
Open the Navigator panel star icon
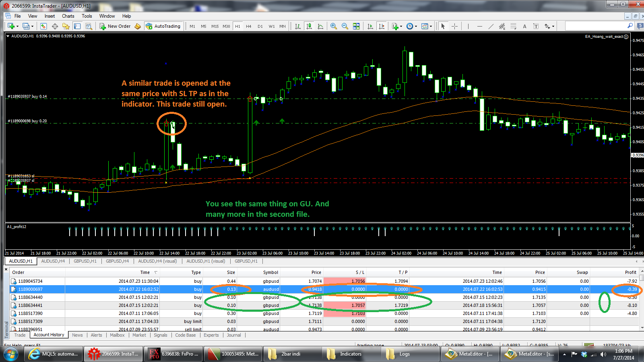pyautogui.click(x=66, y=26)
